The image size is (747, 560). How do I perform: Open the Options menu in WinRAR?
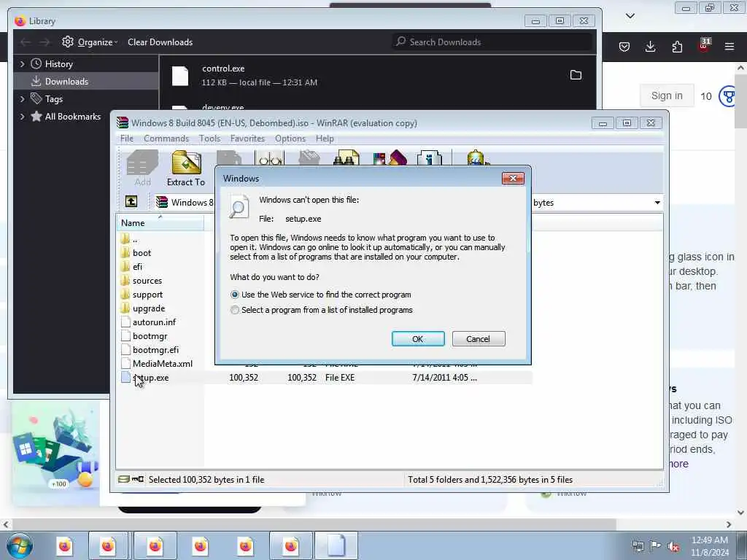coord(290,139)
